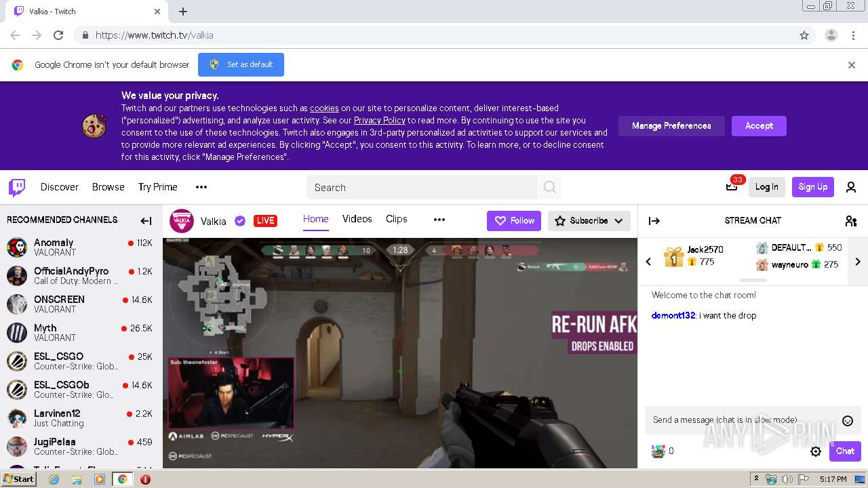This screenshot has height=488, width=868.
Task: Go to the Discover page
Action: [60, 187]
